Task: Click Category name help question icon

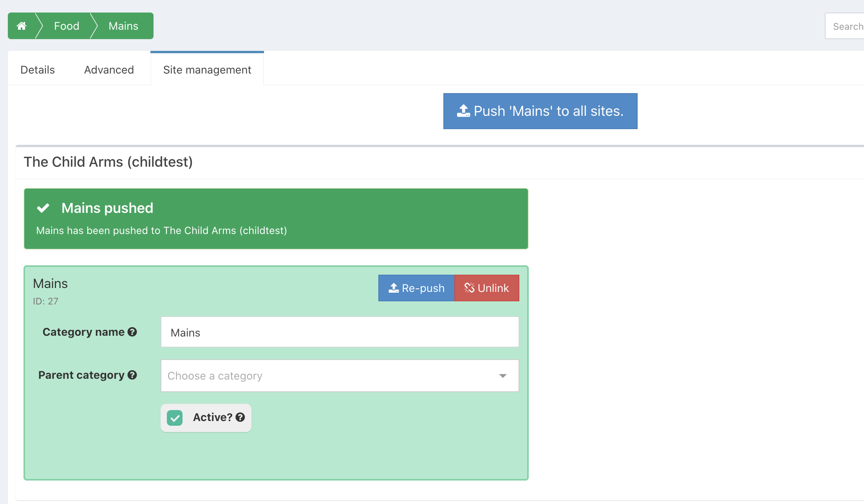Action: [132, 332]
